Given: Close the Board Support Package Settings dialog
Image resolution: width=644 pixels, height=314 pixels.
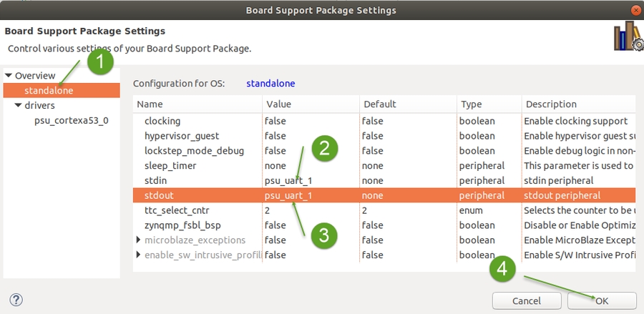Looking at the screenshot, I should 635,10.
